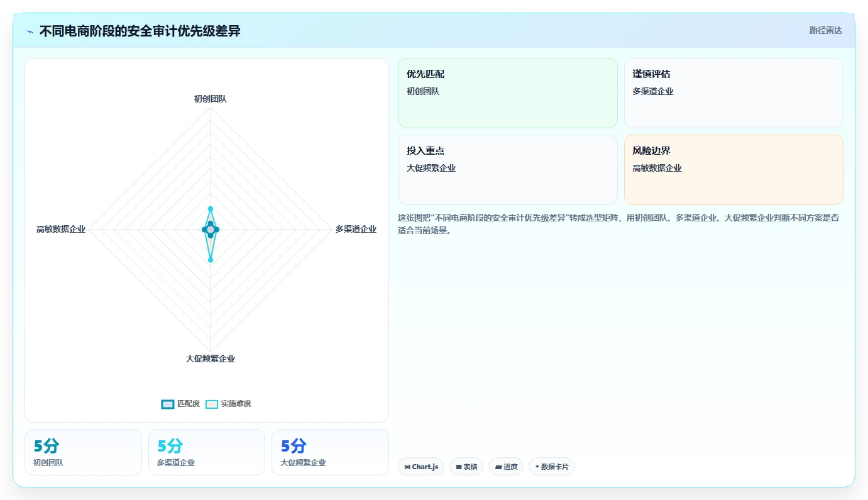868x500 pixels.
Task: Click 大促频繁企业 text in 投入重点 card
Action: click(431, 168)
